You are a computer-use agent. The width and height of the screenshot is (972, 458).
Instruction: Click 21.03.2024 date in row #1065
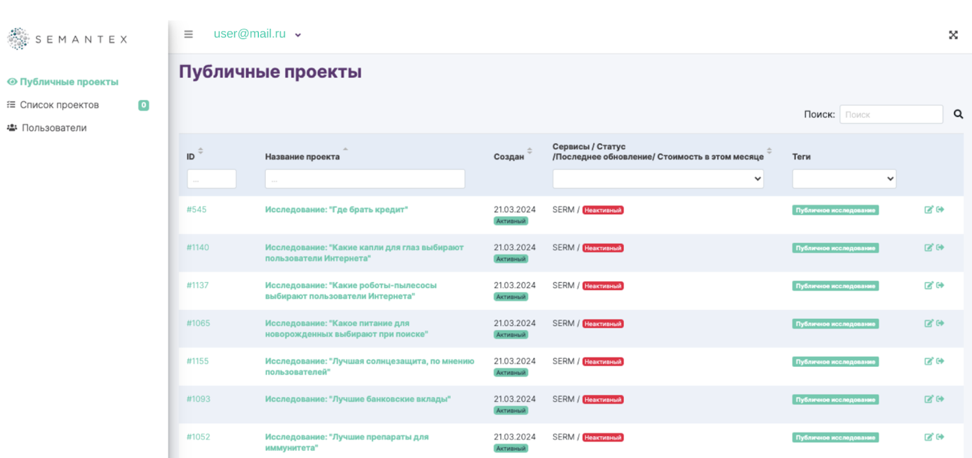tap(515, 323)
